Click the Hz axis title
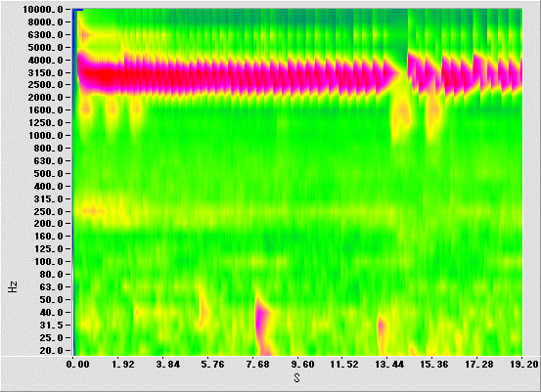541x392 pixels. coord(13,286)
